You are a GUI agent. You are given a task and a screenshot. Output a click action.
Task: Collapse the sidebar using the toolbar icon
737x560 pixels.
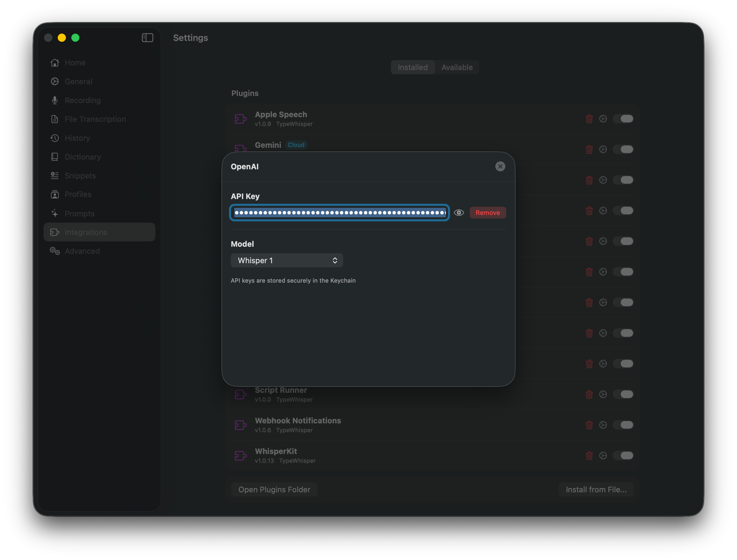tap(147, 38)
